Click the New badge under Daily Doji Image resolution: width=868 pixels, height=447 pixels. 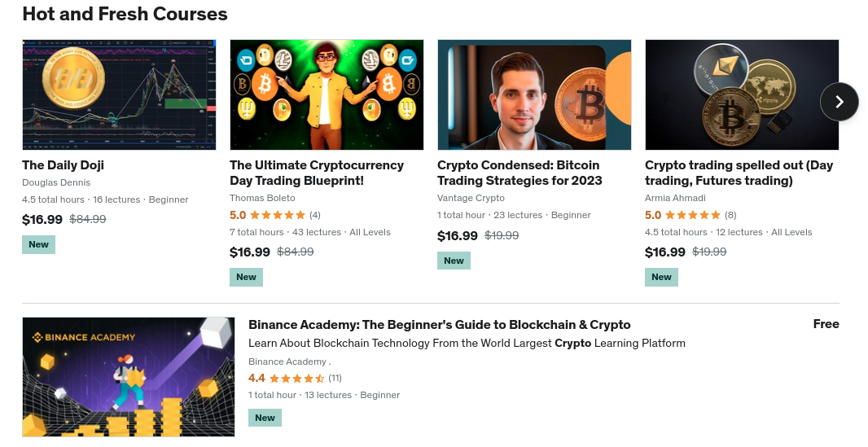[38, 244]
